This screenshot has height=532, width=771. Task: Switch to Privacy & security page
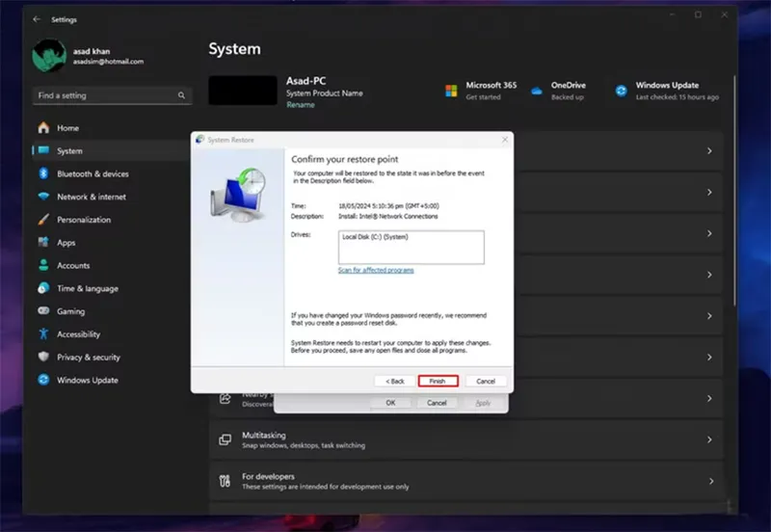tap(112, 357)
